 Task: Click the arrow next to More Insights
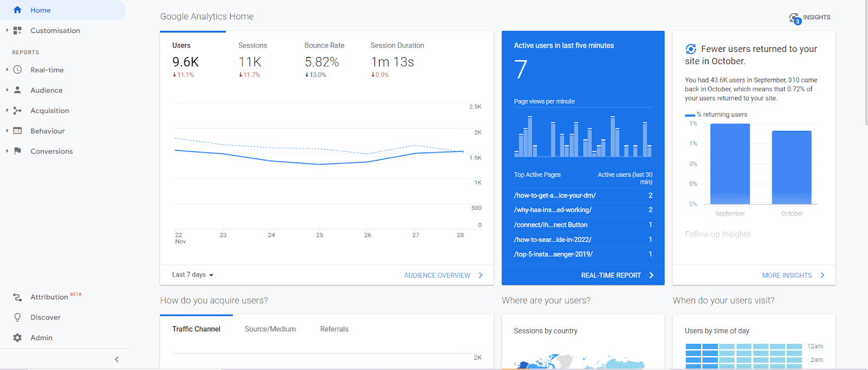coord(822,275)
